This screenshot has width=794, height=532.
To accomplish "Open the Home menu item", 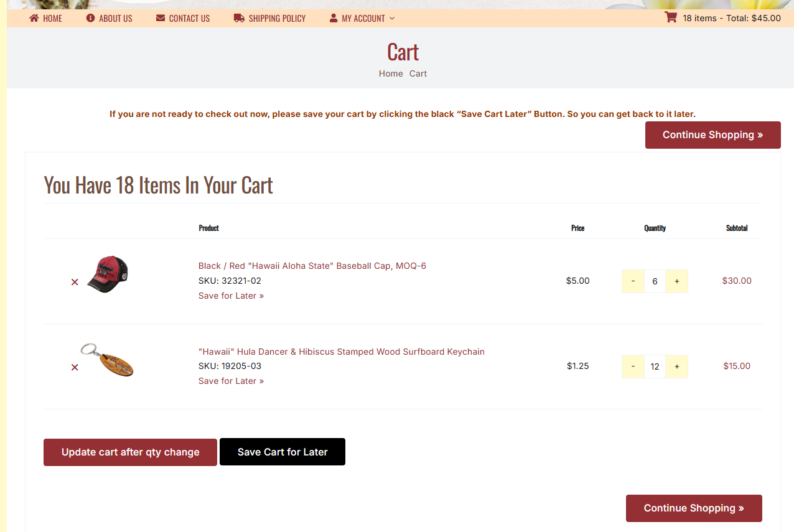I will point(46,19).
